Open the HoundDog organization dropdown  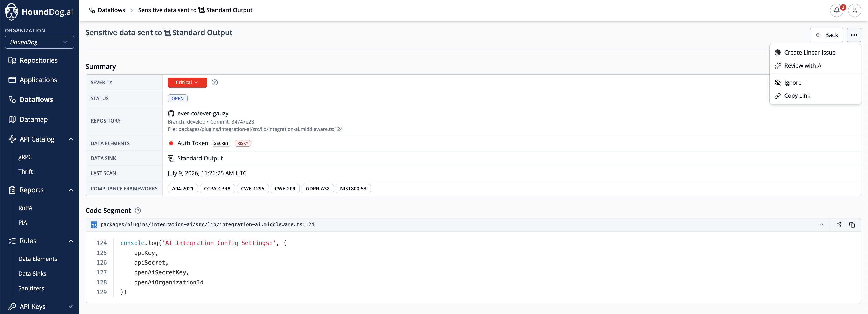(39, 42)
